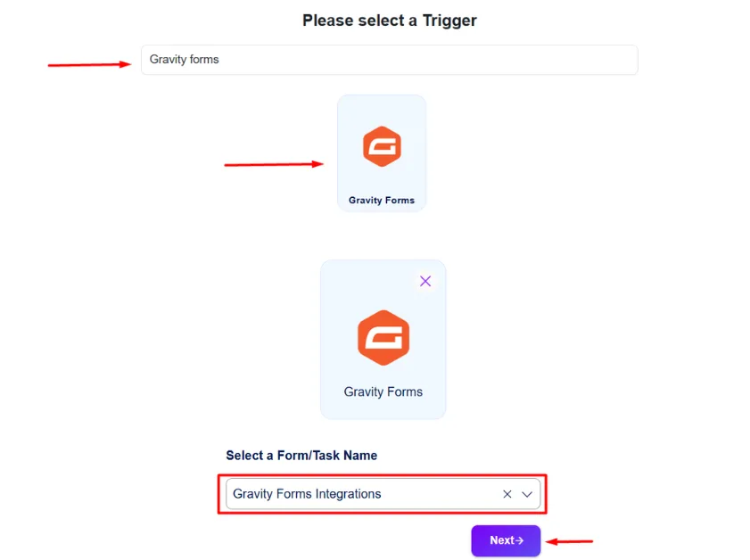Click the word "Integrations" in the form combo box

tap(344, 494)
